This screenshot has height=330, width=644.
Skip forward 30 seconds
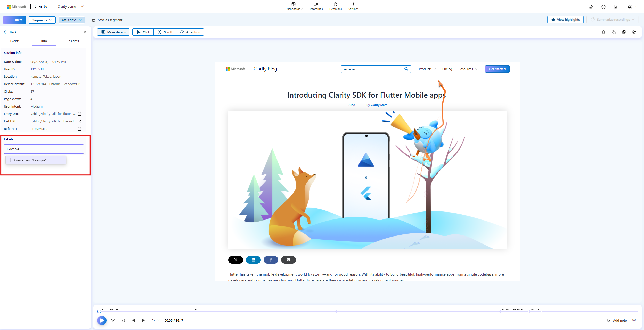pyautogui.click(x=123, y=320)
